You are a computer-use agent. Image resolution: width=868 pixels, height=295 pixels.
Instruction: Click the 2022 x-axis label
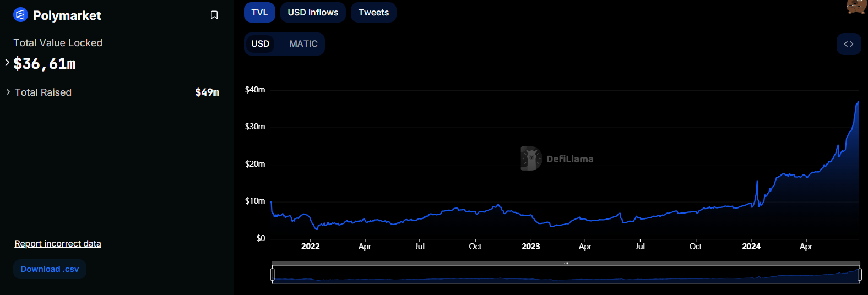[311, 247]
